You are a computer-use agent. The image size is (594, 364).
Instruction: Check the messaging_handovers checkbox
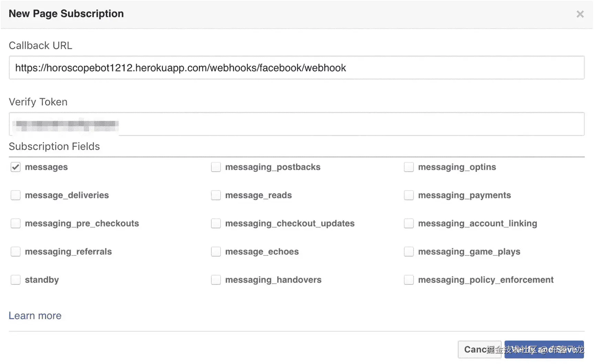216,280
